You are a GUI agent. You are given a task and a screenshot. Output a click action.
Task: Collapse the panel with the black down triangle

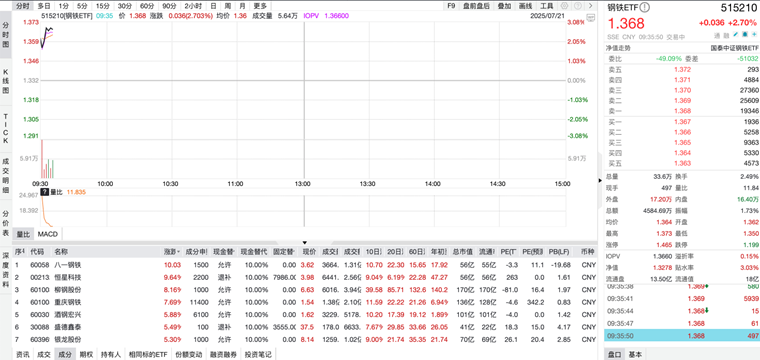305,242
